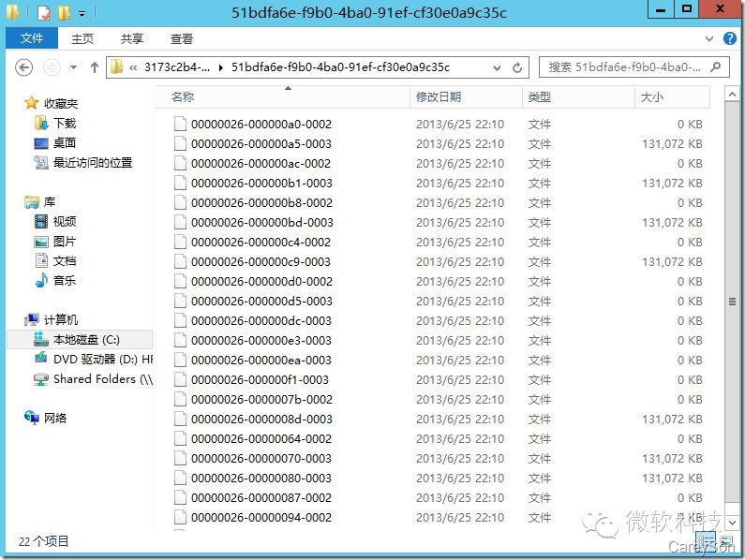Open the Help question mark icon
745x560 pixels.
(x=730, y=38)
